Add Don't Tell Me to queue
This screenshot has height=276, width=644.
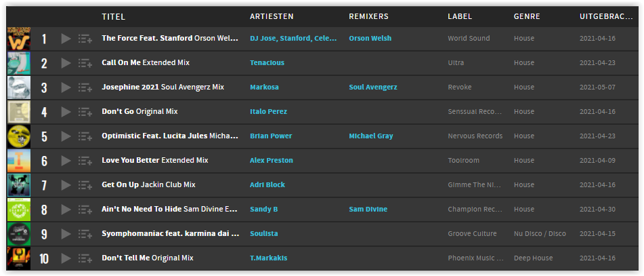click(85, 259)
